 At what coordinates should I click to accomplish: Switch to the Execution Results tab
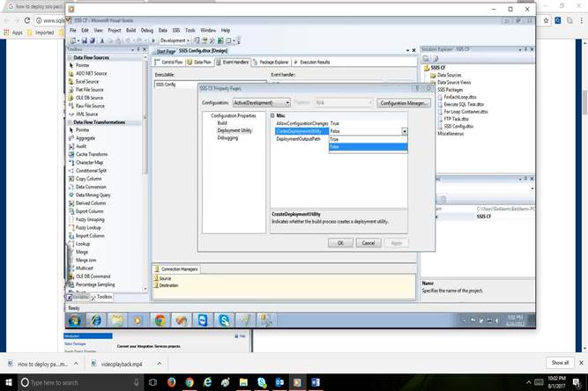coord(311,63)
